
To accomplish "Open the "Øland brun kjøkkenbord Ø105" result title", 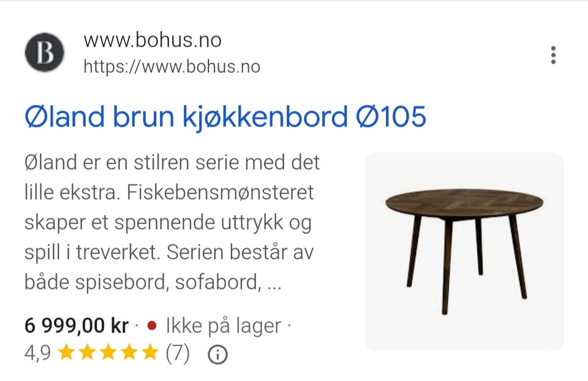I will (x=225, y=116).
